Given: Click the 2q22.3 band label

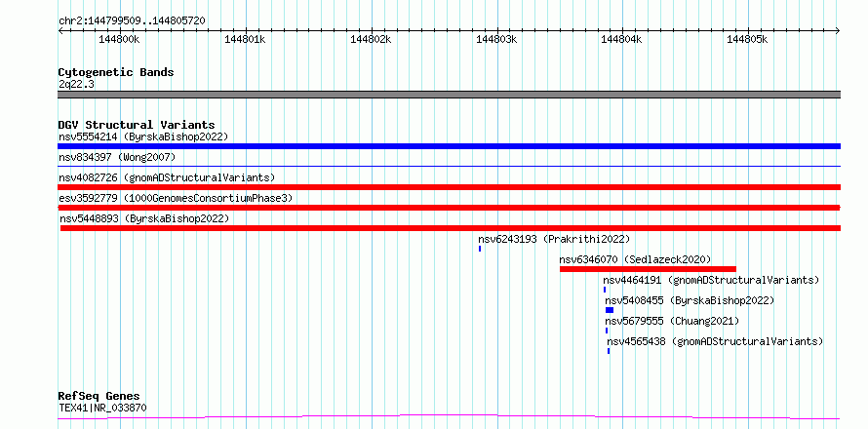Looking at the screenshot, I should pos(76,84).
